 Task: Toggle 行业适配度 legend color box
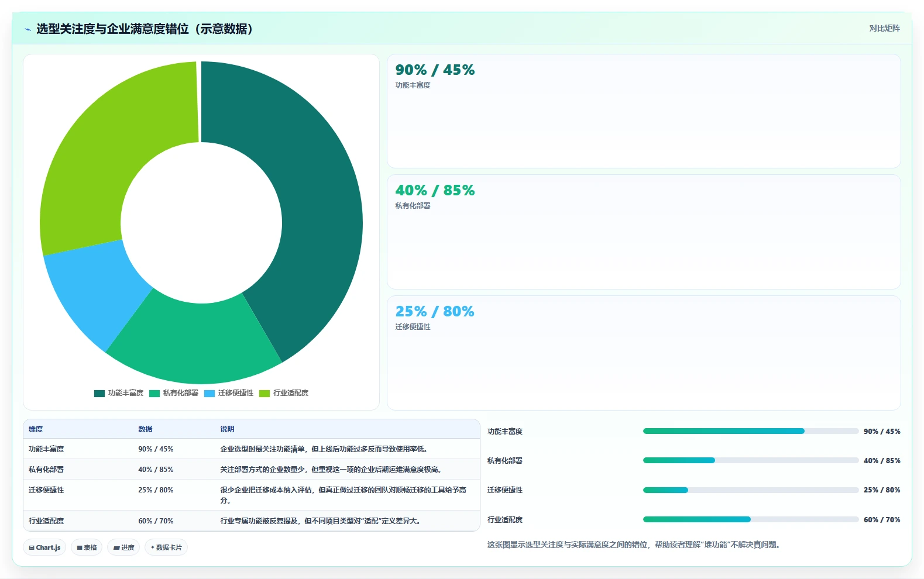tap(265, 393)
